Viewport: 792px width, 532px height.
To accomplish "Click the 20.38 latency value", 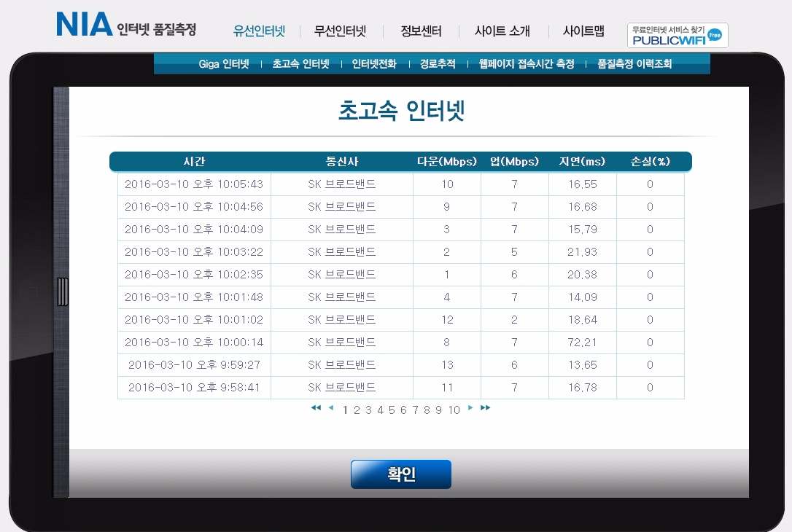I will pos(583,275).
